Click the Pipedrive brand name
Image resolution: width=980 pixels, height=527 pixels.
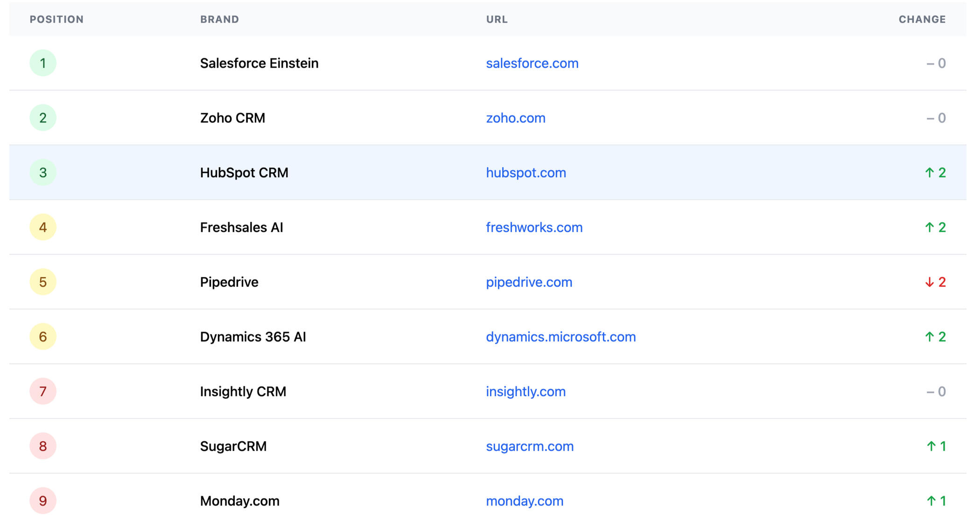(229, 282)
